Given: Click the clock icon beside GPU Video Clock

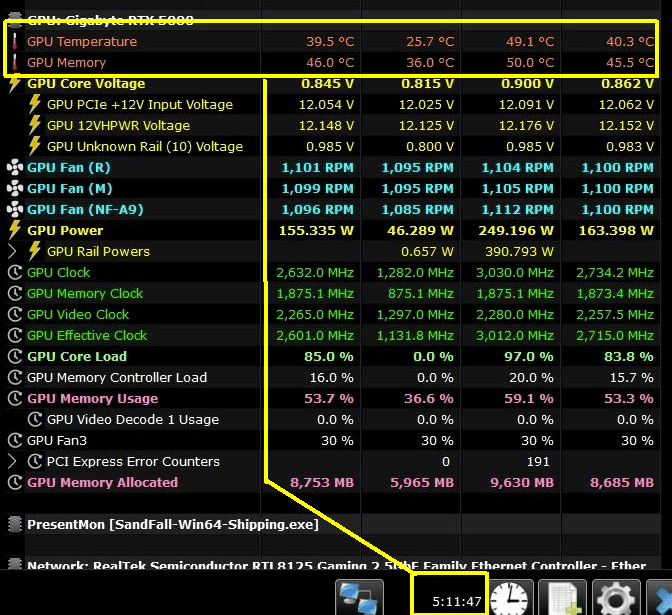Looking at the screenshot, I should (x=15, y=315).
